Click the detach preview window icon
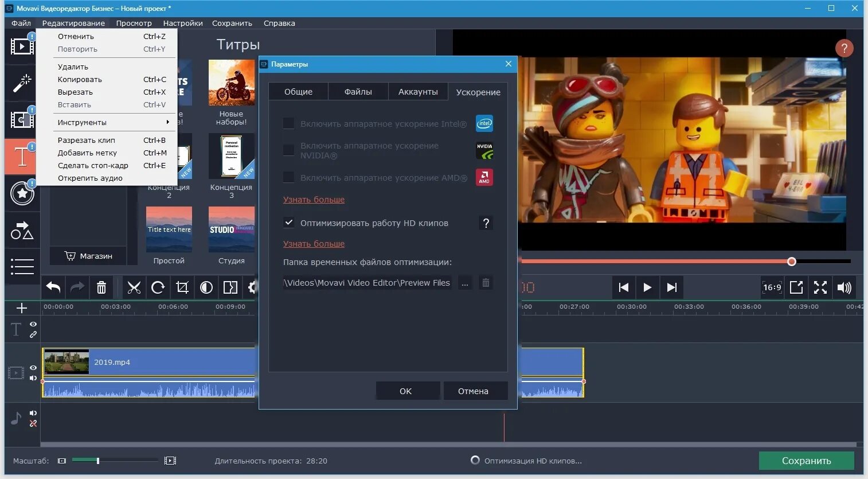868x479 pixels. coord(796,287)
